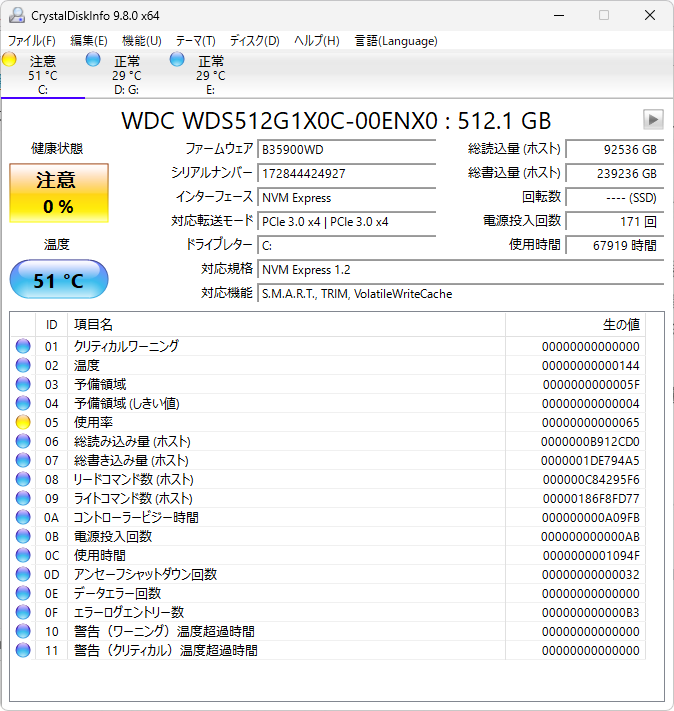
Task: Select the yellow caution disk C: icon
Action: pos(10,60)
